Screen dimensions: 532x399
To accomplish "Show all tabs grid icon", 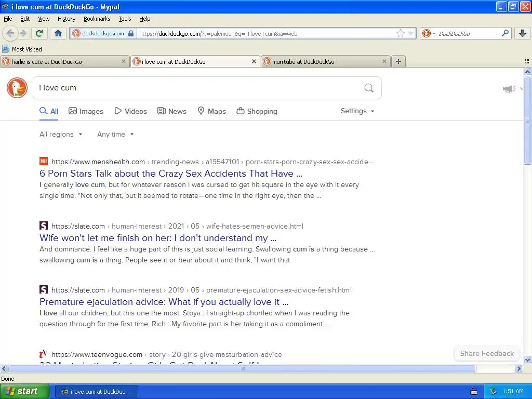I will tap(527, 61).
